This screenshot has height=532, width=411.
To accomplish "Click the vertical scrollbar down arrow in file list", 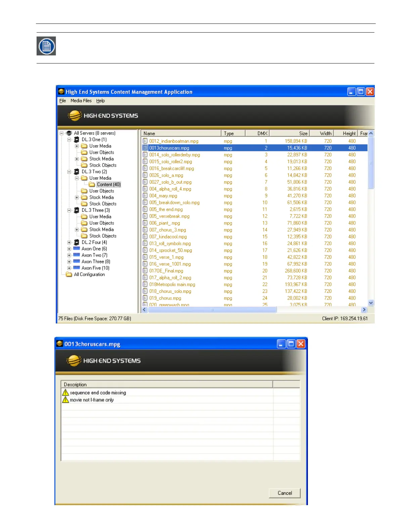I will coord(371,303).
